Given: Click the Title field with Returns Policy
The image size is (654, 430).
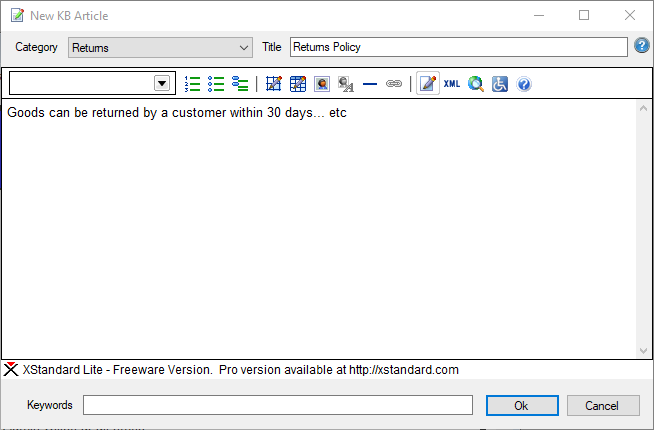Looking at the screenshot, I should click(x=457, y=47).
